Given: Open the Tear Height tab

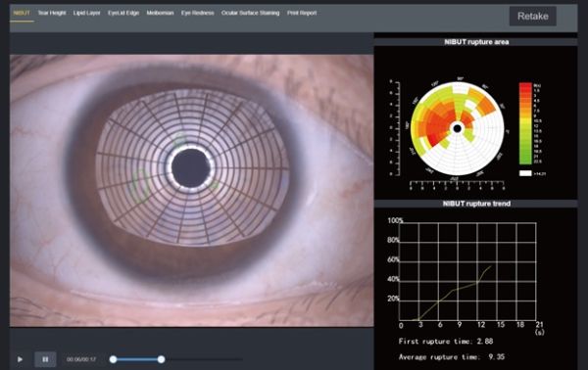Looking at the screenshot, I should (52, 13).
